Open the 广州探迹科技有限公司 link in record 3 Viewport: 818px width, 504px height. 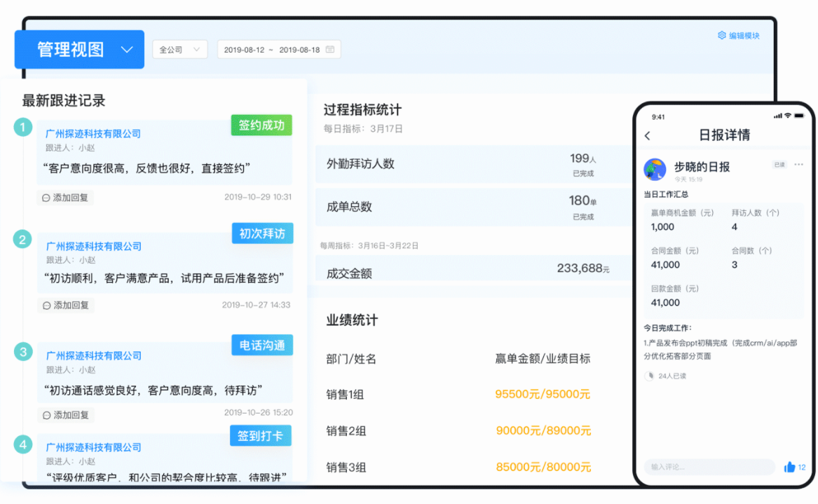(x=94, y=356)
